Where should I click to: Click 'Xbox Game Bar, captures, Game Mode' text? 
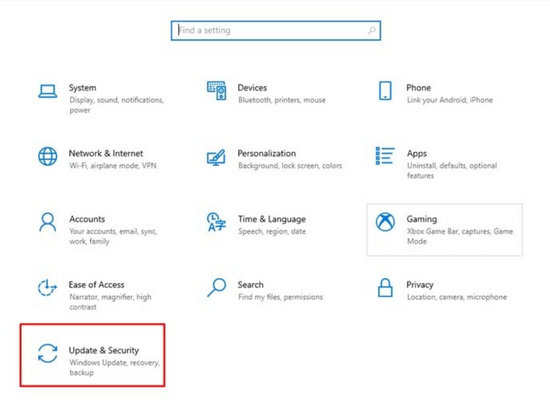(460, 236)
